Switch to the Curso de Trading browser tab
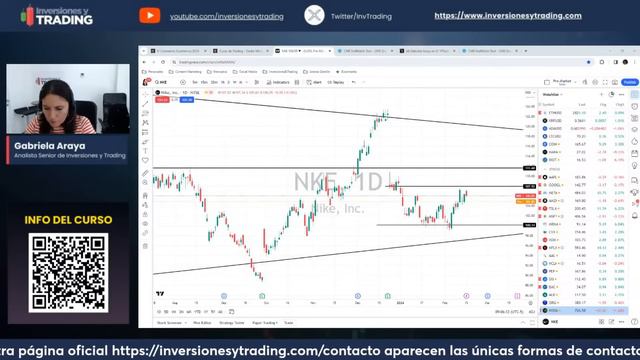This screenshot has height=360, width=640. [x=240, y=51]
